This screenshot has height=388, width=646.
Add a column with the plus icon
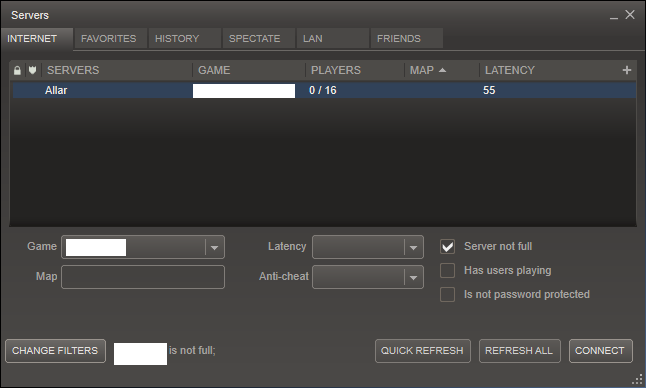click(x=627, y=70)
